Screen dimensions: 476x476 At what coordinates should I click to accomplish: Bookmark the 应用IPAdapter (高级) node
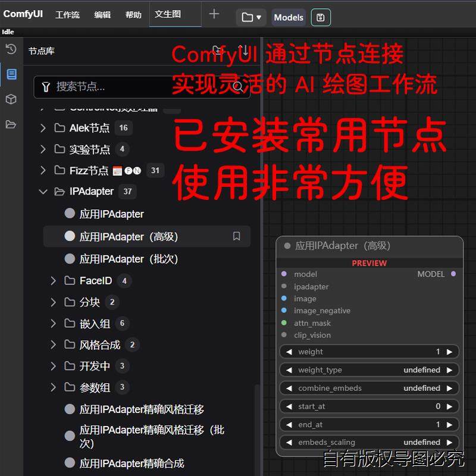pyautogui.click(x=236, y=236)
